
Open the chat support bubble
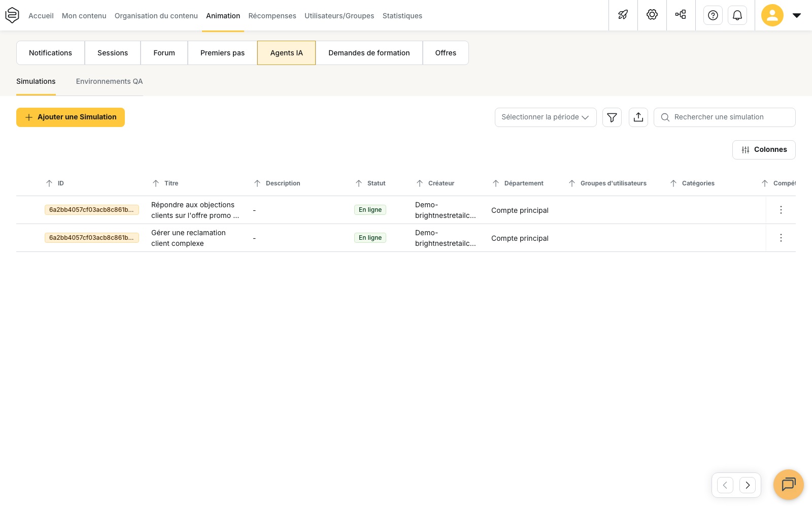789,485
